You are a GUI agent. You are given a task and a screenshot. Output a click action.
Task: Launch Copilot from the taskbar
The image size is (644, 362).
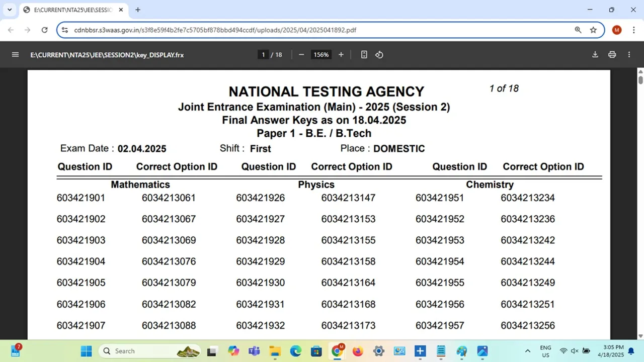tap(233, 351)
